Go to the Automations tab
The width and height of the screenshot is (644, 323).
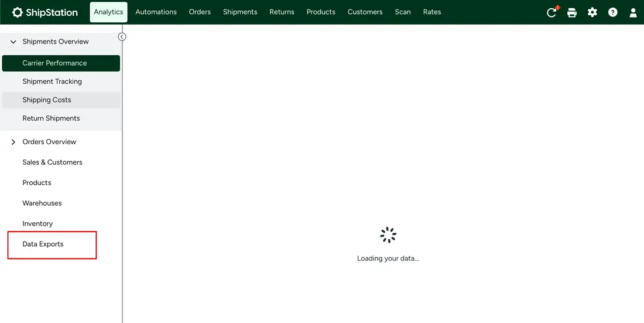[156, 12]
